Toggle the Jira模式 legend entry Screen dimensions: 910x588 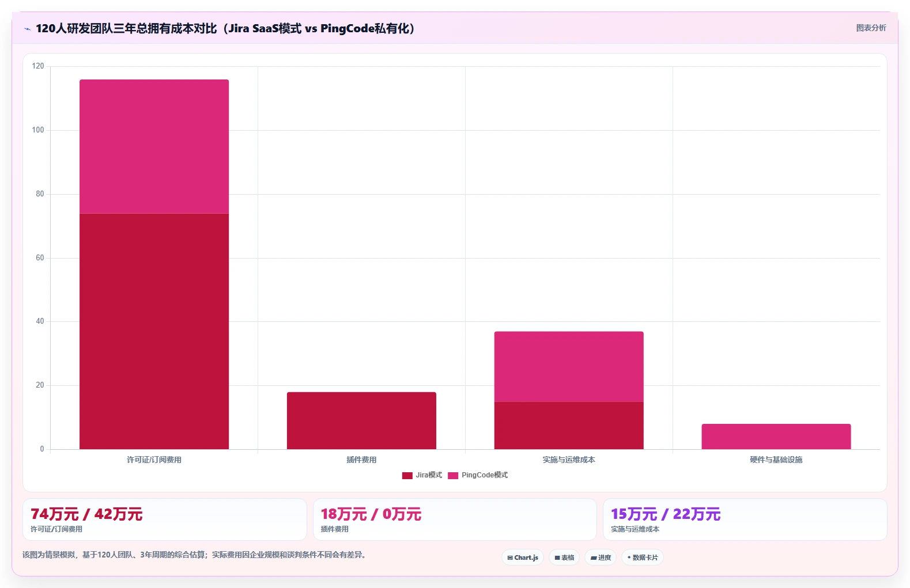(x=422, y=475)
